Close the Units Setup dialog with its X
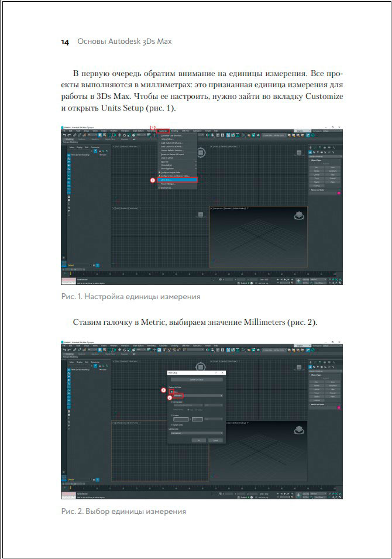392x559 pixels. click(223, 372)
